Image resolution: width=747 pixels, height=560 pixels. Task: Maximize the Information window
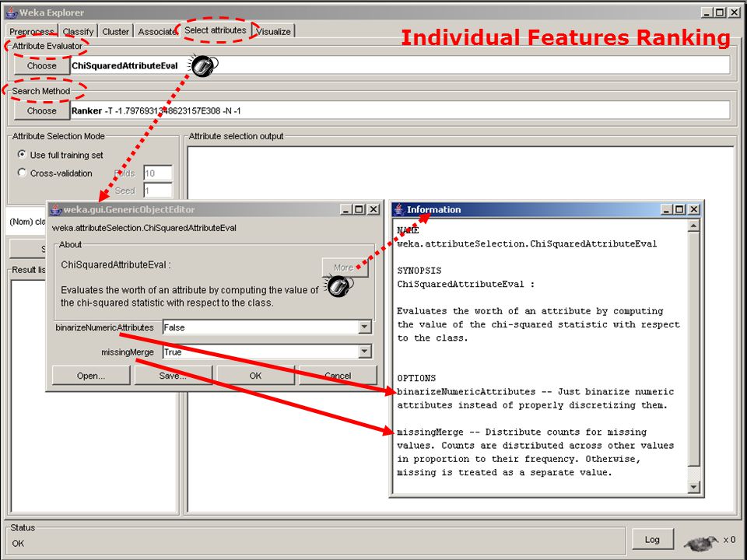click(x=680, y=209)
